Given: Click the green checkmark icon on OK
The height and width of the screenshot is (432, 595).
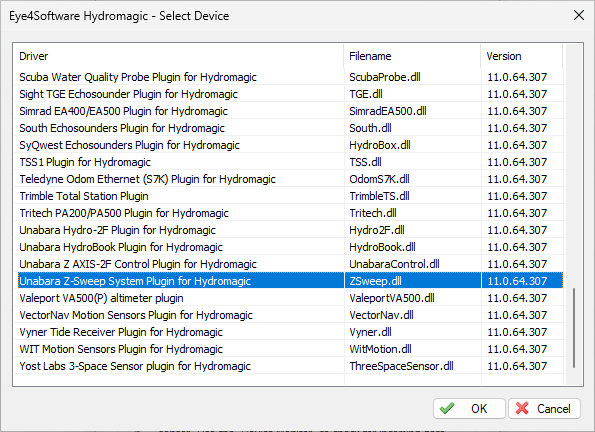Looking at the screenshot, I should [447, 408].
